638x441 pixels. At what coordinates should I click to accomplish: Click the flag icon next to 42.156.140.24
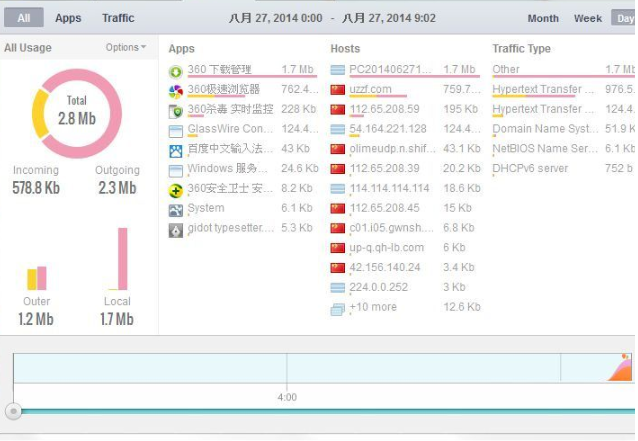(338, 268)
